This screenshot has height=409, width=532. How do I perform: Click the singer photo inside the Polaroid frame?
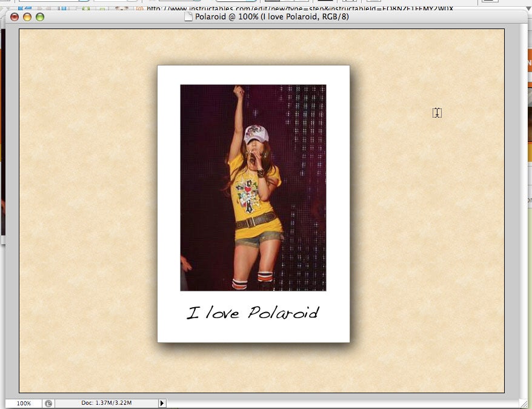click(253, 188)
